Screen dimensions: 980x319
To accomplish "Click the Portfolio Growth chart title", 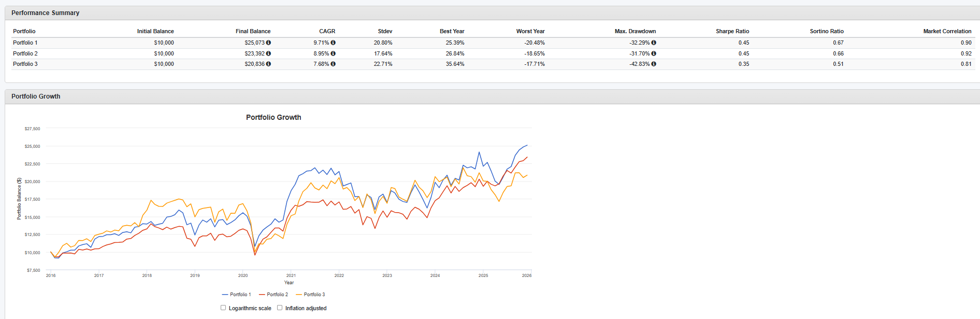I will pos(273,117).
